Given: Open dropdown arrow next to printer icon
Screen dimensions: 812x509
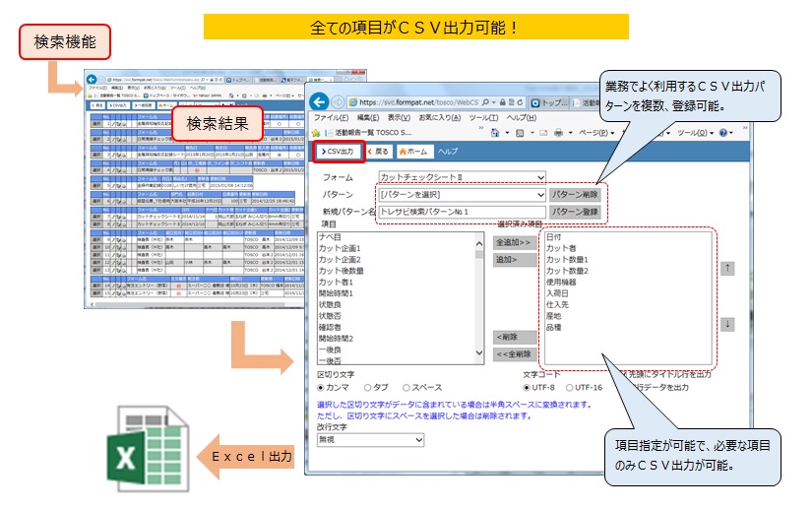Looking at the screenshot, I should (570, 133).
